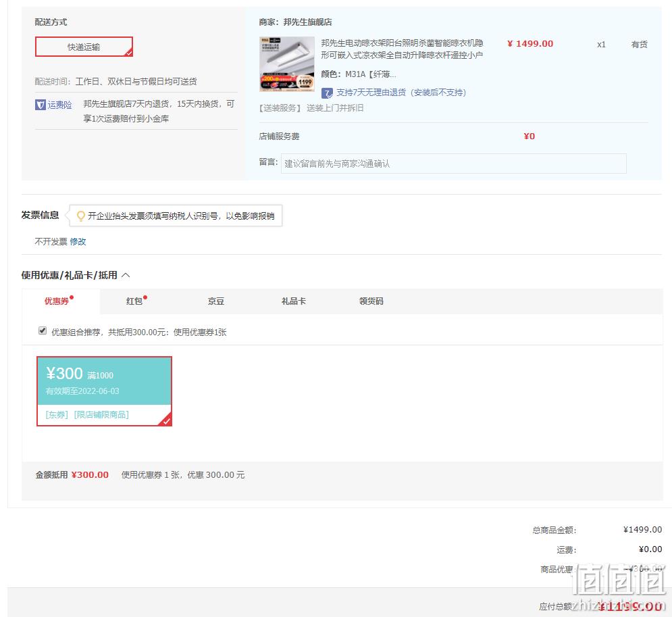Click the lightbulb invoice tip icon
Screen dimensions: 672x617
80,216
